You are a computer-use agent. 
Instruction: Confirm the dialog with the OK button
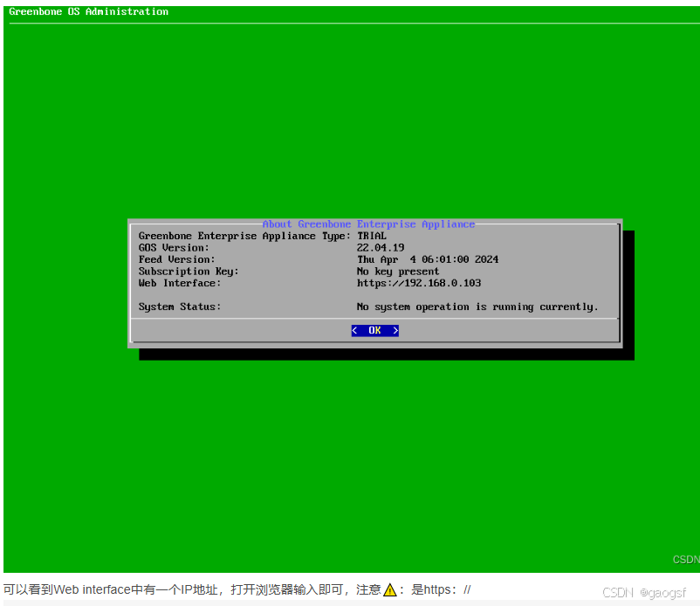click(374, 330)
